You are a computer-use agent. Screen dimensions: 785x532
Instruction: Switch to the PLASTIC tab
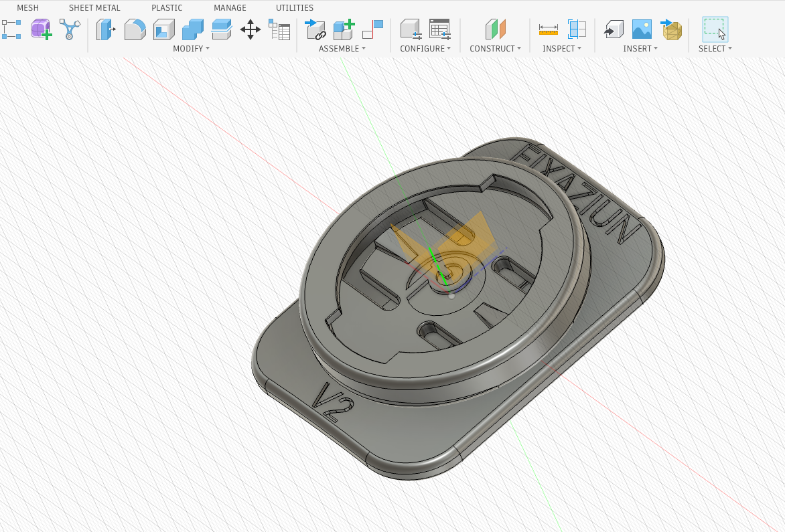167,8
